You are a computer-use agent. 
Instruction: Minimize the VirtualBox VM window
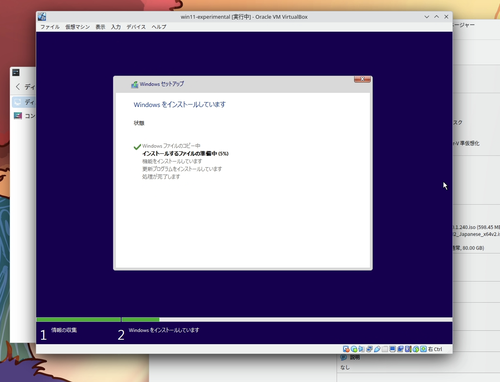(x=427, y=17)
